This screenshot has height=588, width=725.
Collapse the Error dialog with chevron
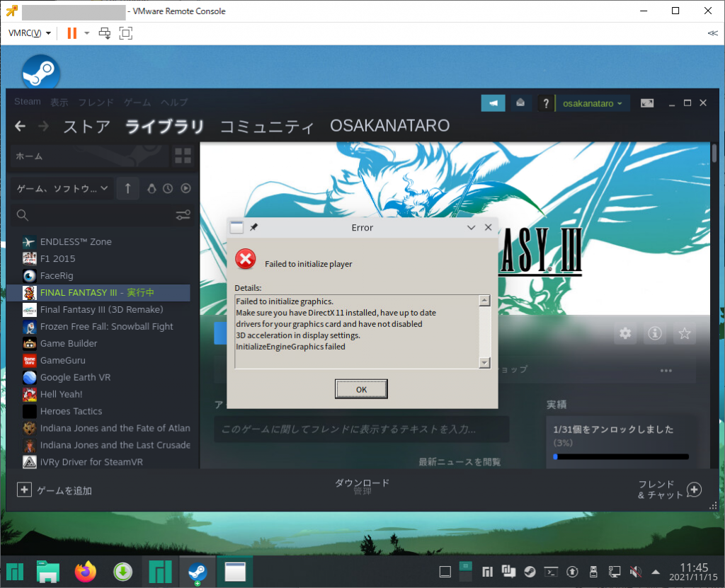[471, 227]
